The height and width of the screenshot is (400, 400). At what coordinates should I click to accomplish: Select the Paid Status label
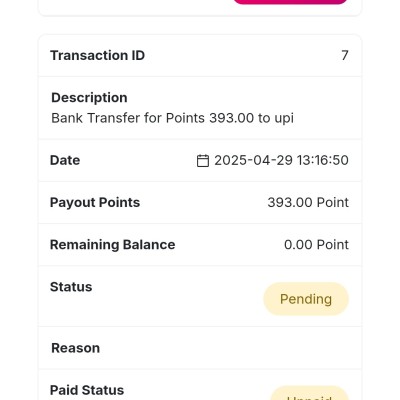point(87,390)
